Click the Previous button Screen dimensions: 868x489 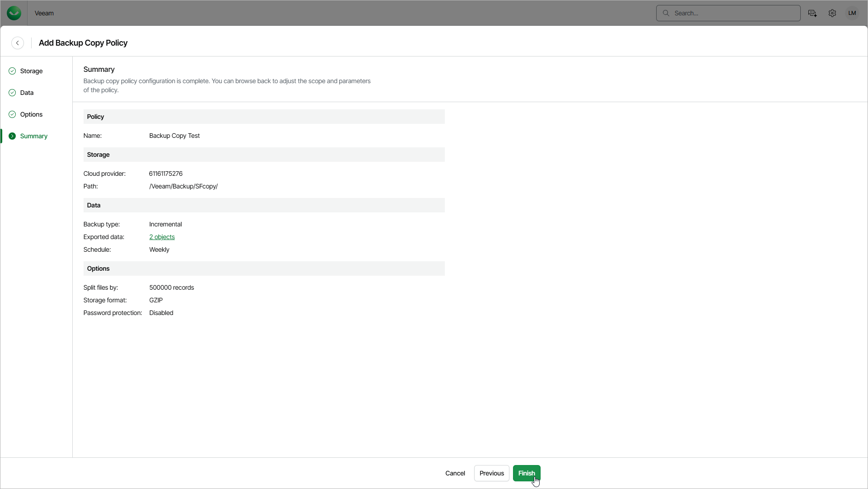click(492, 473)
